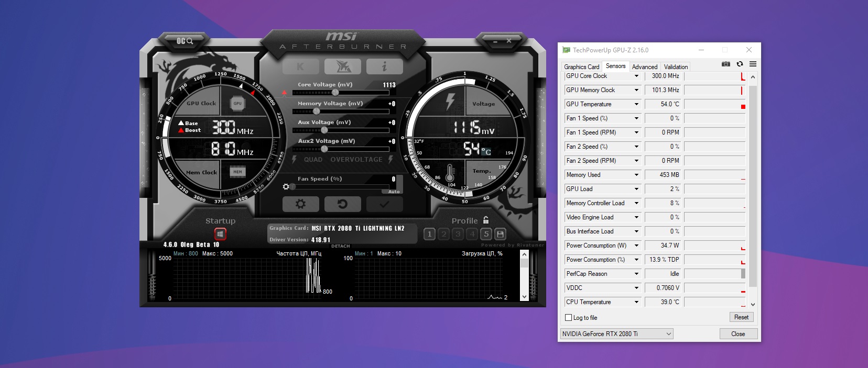Image resolution: width=868 pixels, height=368 pixels.
Task: Expand the Memory Used sensor dropdown
Action: click(636, 175)
